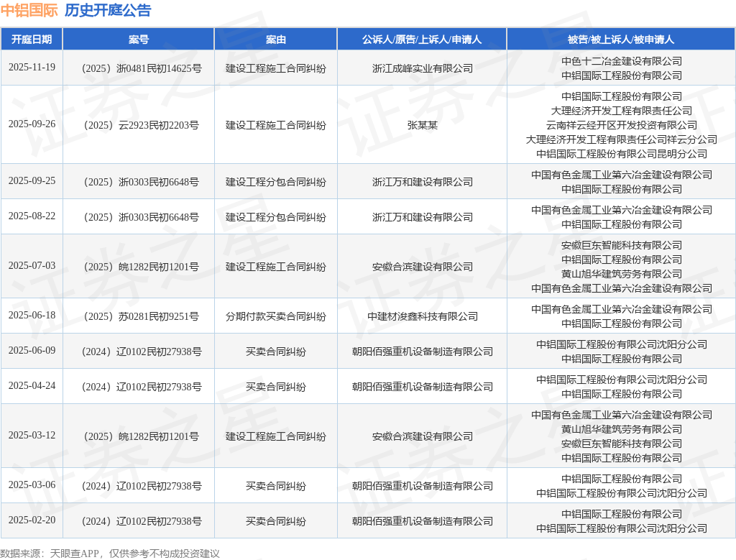This screenshot has height=560, width=736.
Task: Select date cell 2025-06-18
Action: click(32, 315)
